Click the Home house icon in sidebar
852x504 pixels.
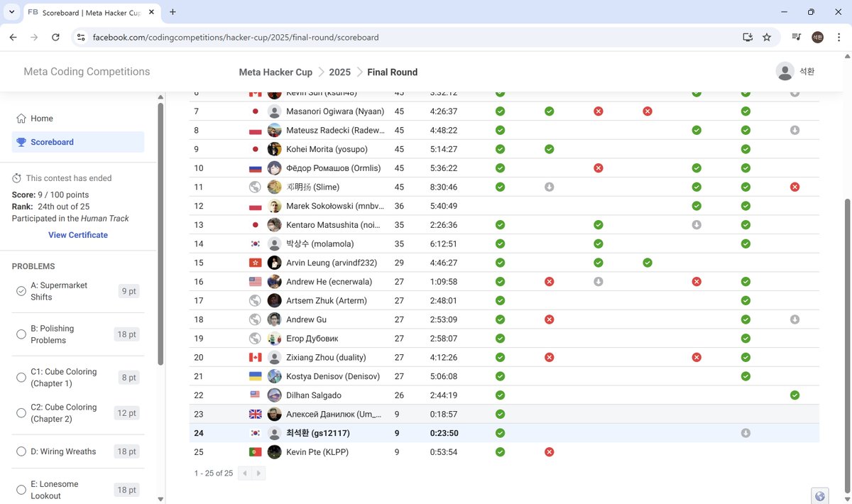pos(21,119)
